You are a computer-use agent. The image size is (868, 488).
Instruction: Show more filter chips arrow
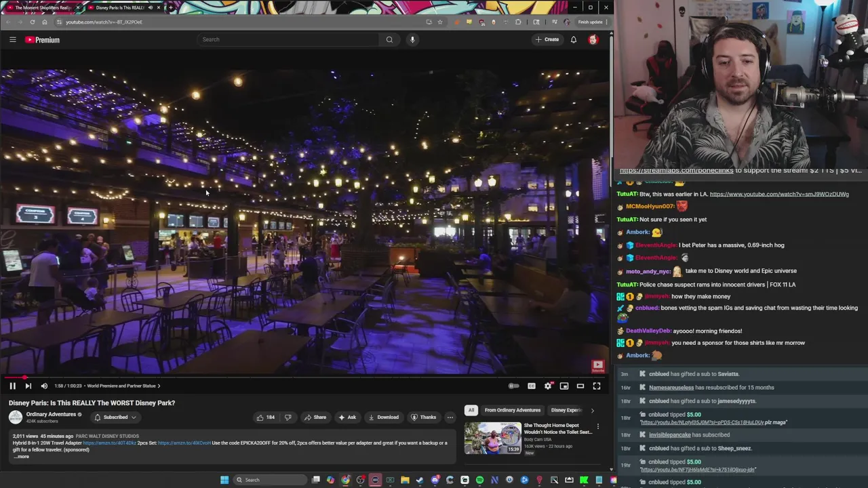(x=592, y=410)
